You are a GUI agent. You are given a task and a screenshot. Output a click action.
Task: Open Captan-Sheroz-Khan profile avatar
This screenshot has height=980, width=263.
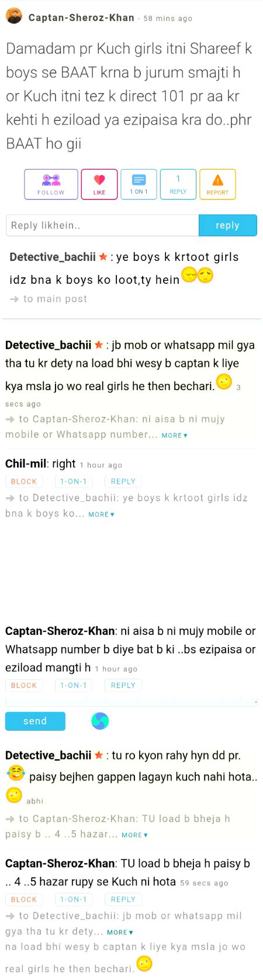(14, 16)
